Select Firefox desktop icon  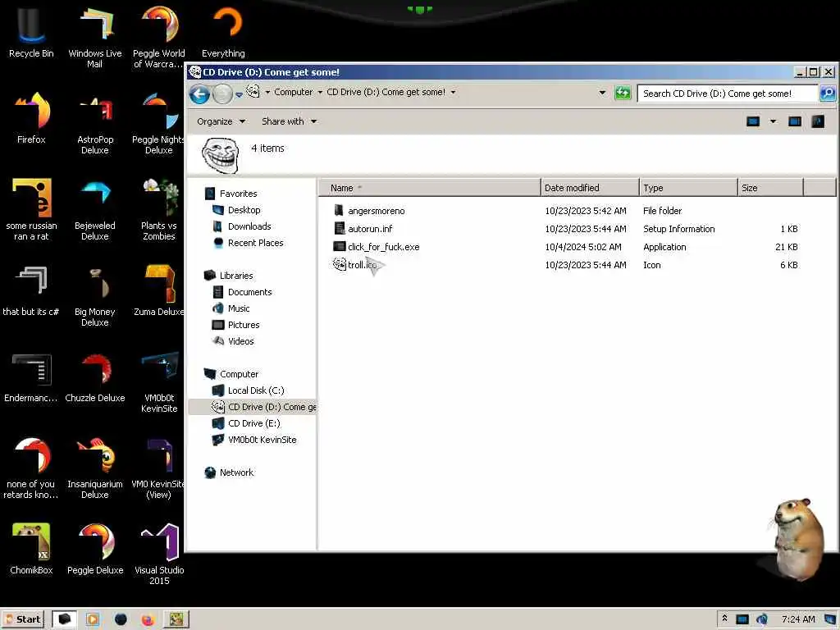coord(31,118)
